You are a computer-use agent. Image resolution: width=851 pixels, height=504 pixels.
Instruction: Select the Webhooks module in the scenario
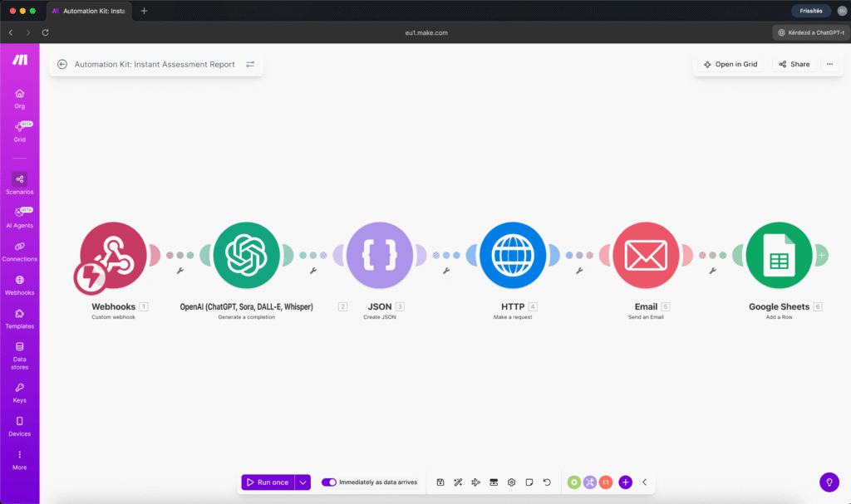112,255
